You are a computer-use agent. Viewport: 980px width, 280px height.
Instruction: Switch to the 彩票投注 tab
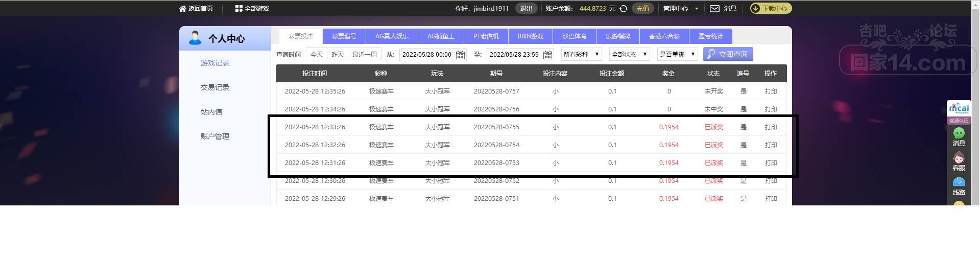[301, 36]
